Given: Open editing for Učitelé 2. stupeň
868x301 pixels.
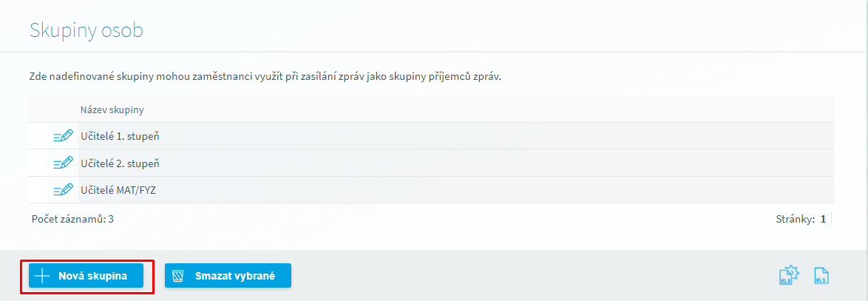Looking at the screenshot, I should pos(63,163).
